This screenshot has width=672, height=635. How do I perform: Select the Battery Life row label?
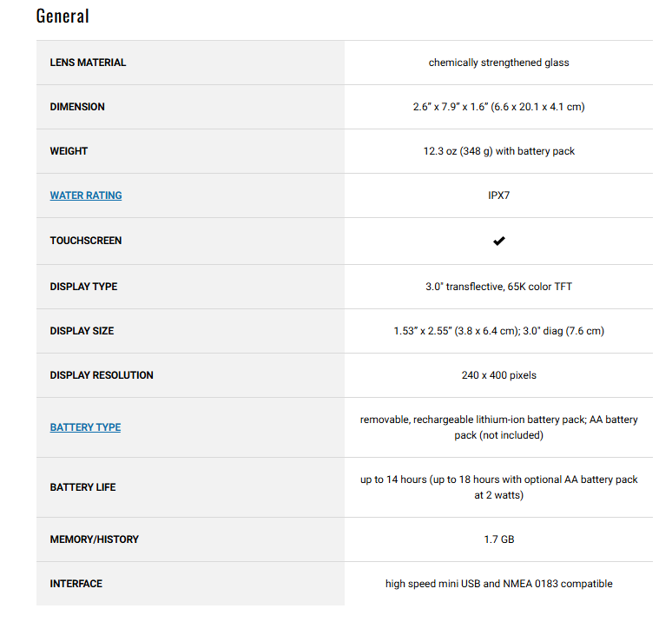click(x=82, y=487)
